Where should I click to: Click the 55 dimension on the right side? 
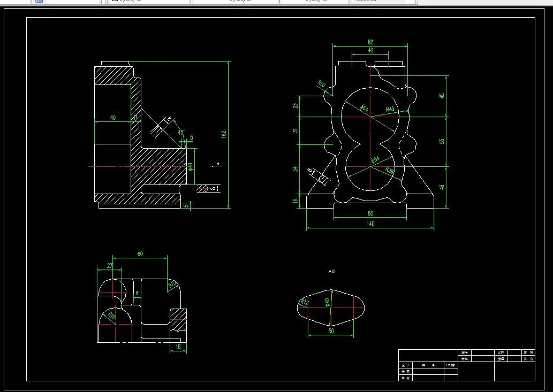[x=442, y=141]
